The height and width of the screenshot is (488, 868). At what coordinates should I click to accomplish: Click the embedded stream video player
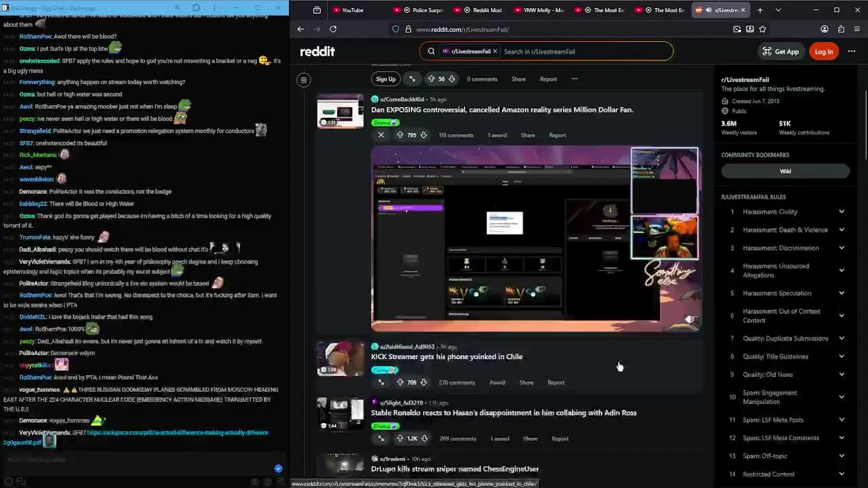535,239
